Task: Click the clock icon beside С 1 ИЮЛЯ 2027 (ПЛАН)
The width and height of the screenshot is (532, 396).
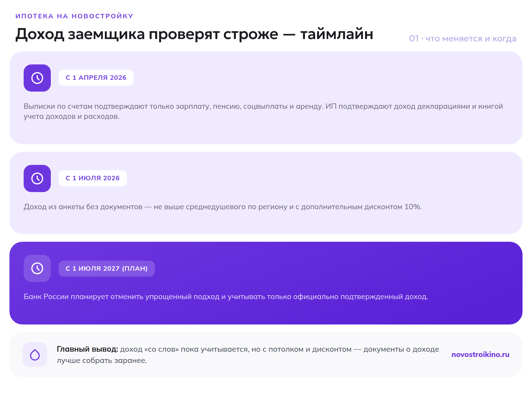Action: [x=37, y=268]
